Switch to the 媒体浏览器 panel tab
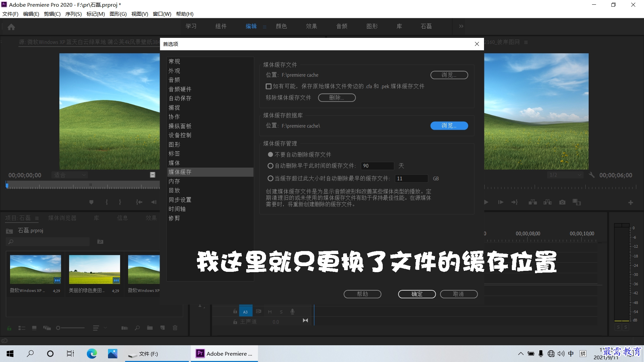Image resolution: width=644 pixels, height=362 pixels. 62,218
